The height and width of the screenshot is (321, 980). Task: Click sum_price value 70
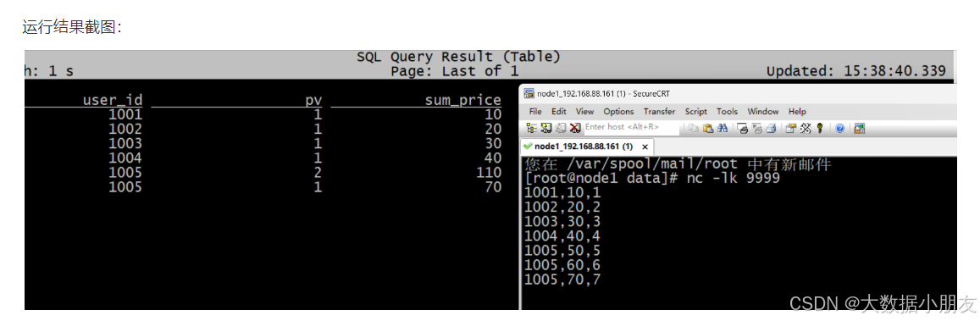[493, 186]
